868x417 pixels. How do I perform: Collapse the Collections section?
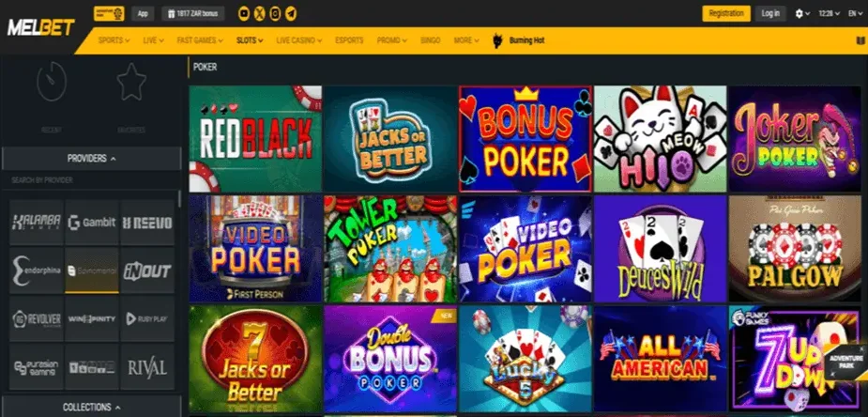click(91, 407)
